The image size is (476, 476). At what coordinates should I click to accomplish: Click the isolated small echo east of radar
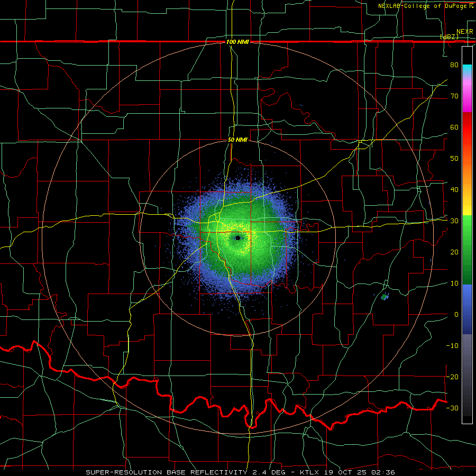pyautogui.click(x=385, y=296)
